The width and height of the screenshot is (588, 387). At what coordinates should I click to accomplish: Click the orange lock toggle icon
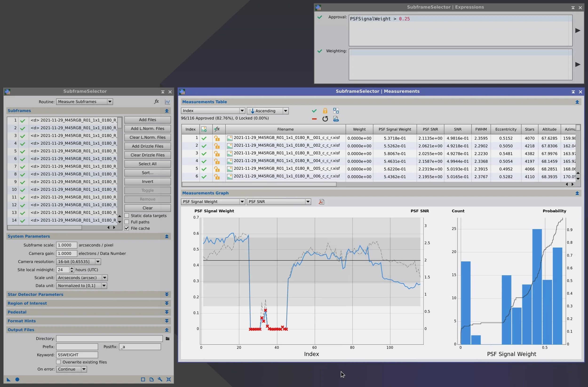pyautogui.click(x=325, y=111)
